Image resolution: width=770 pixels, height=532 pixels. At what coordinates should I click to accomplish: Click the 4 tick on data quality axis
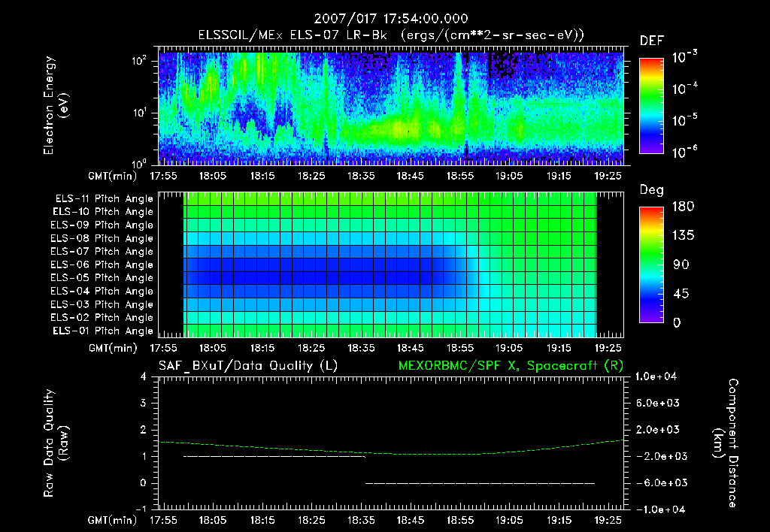[x=143, y=377]
